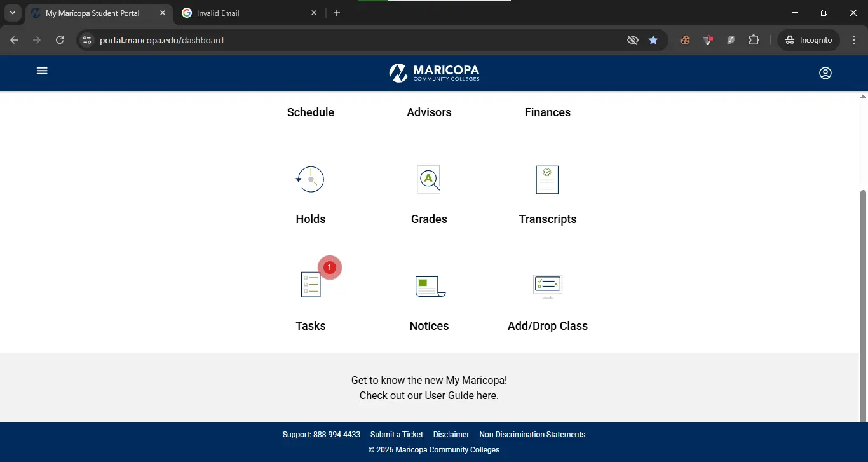Open 'Check out our User Guide here' link
The width and height of the screenshot is (868, 462).
(429, 395)
